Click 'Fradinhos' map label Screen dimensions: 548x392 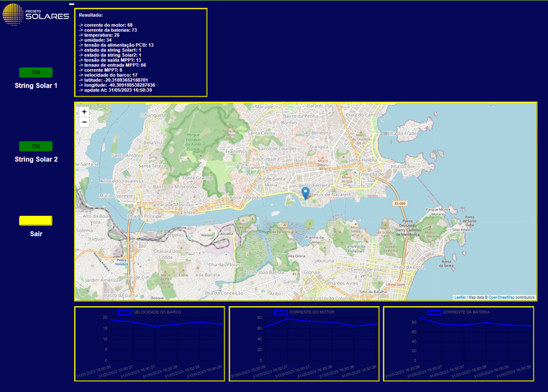[x=236, y=152]
